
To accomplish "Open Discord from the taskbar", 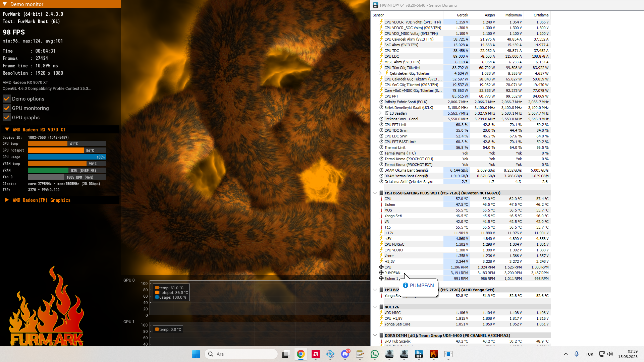I will click(345, 354).
